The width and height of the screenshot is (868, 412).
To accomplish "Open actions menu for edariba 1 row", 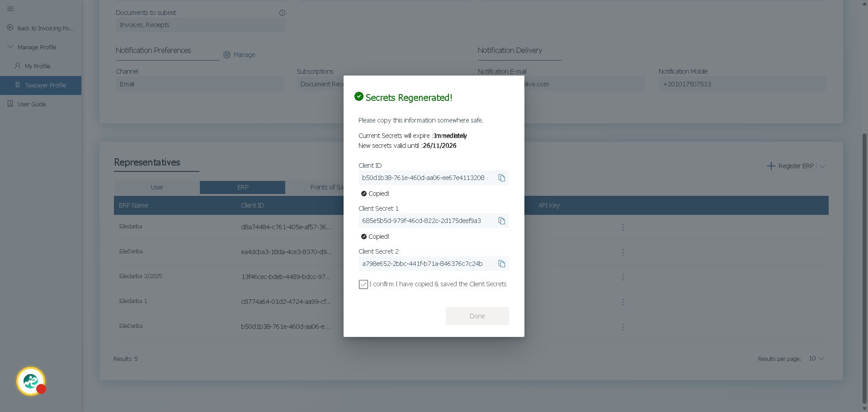I will 623,302.
